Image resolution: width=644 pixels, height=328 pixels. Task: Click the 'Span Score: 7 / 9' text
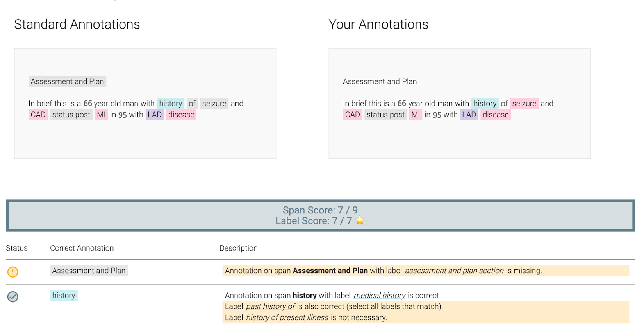pyautogui.click(x=320, y=210)
